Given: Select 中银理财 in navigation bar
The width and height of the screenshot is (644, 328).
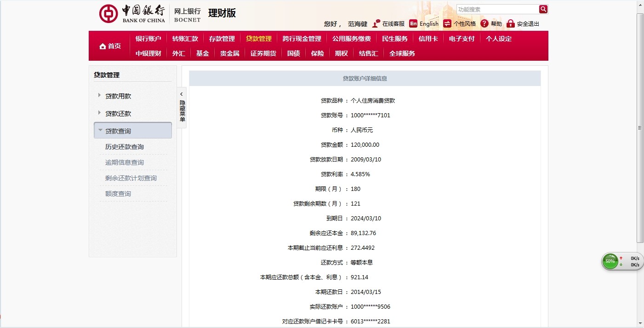Looking at the screenshot, I should tap(148, 53).
